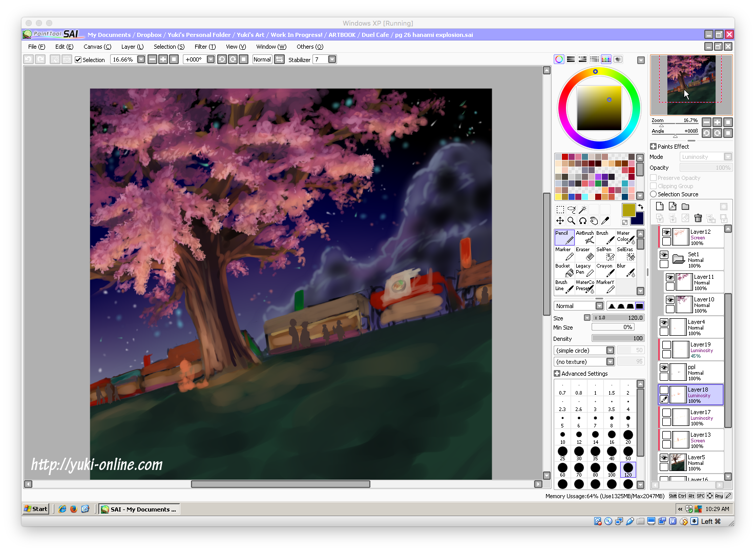Viewport: 756px width, 552px height.
Task: Open the Stabilizer value dropdown
Action: (x=332, y=59)
